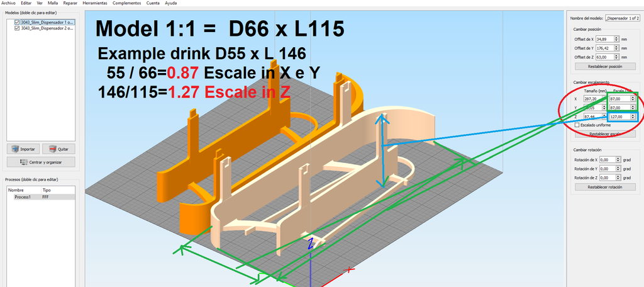Click the Z Escala field showing 127,00
This screenshot has width=644, height=287.
619,117
